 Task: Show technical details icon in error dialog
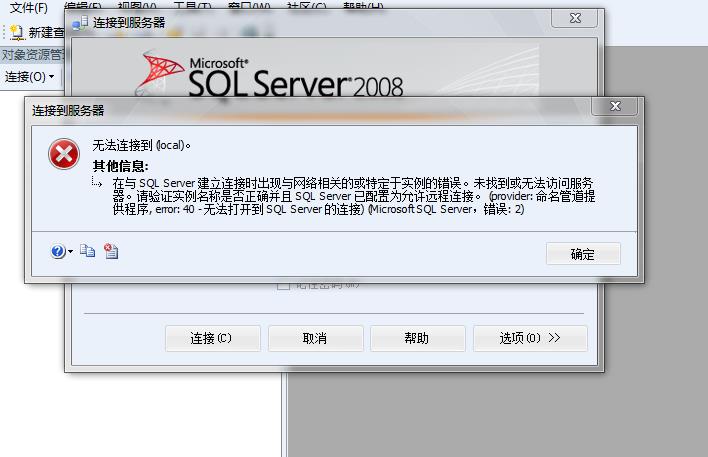tap(111, 251)
